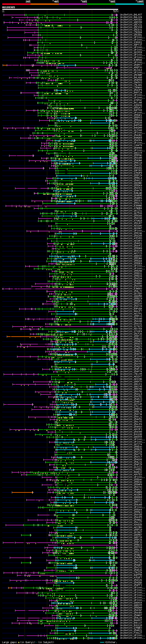Open hit UniRef100_A9V3G0

(131, 20)
